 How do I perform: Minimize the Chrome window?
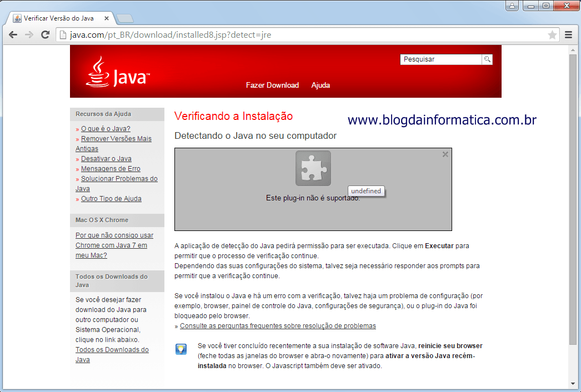pyautogui.click(x=531, y=6)
